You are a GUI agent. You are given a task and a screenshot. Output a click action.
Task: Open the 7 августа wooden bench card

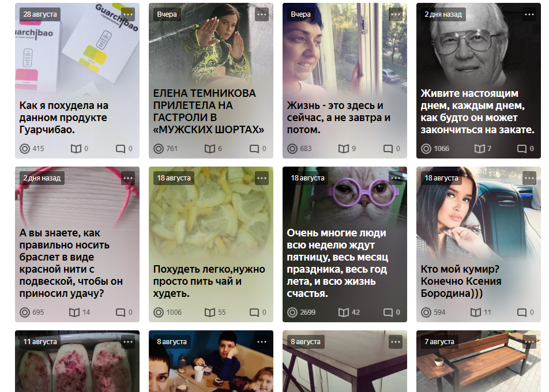(478, 361)
